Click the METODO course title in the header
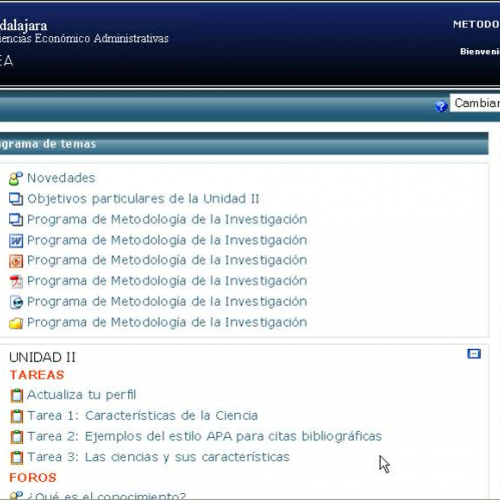 476,24
